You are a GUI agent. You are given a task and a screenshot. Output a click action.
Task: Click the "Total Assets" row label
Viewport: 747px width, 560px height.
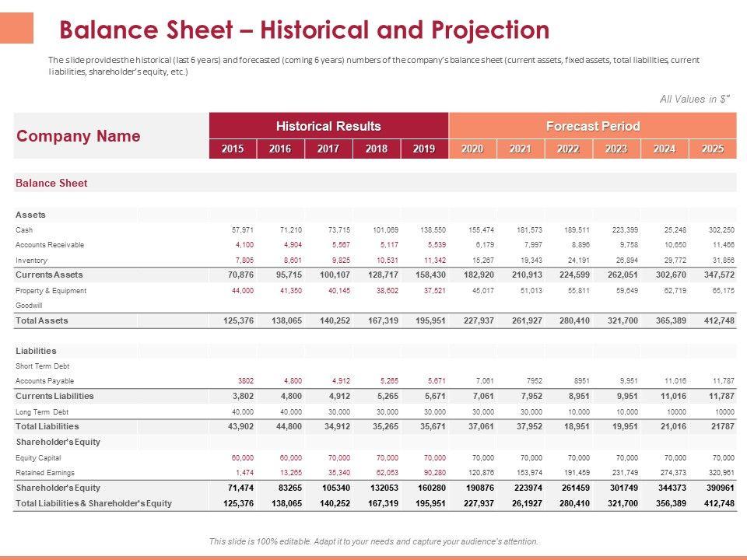(42, 320)
